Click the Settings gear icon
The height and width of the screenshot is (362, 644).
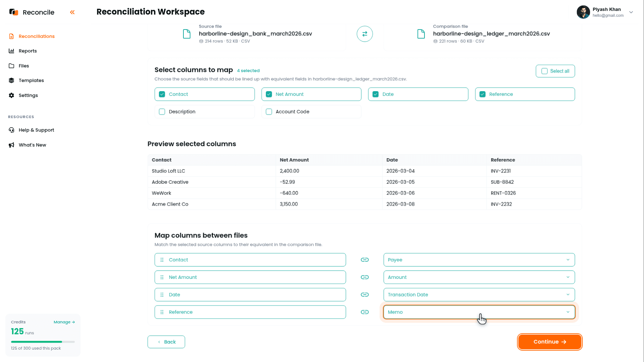coord(11,95)
